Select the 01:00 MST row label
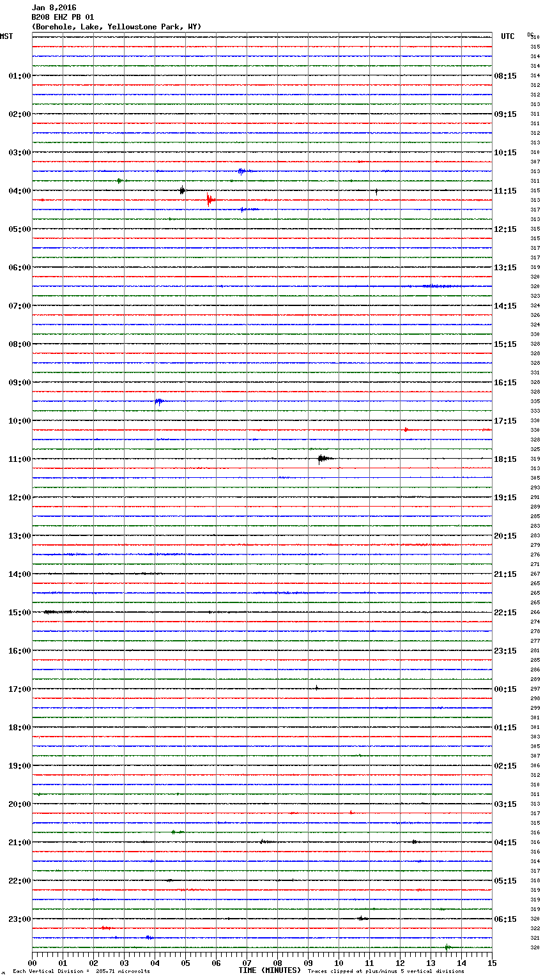Viewport: 543px width, 980px height. pos(20,76)
